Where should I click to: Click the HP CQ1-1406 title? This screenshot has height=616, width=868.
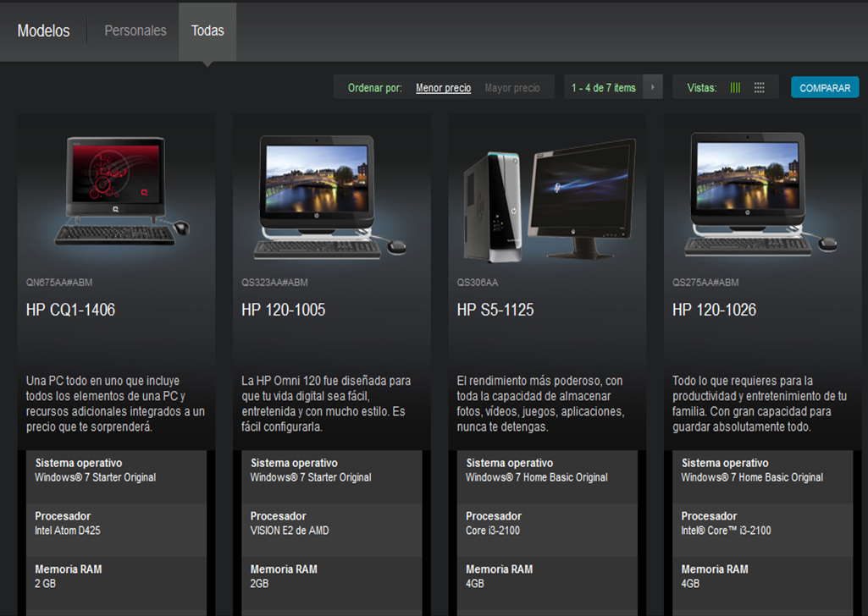coord(70,310)
